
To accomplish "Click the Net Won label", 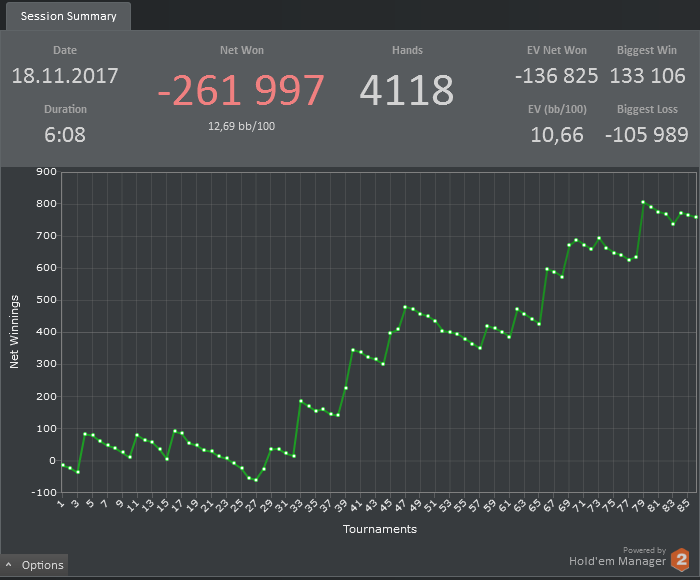I will coord(242,50).
